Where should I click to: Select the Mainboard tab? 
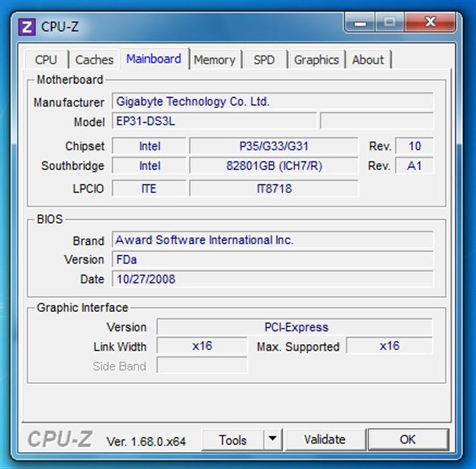click(154, 59)
